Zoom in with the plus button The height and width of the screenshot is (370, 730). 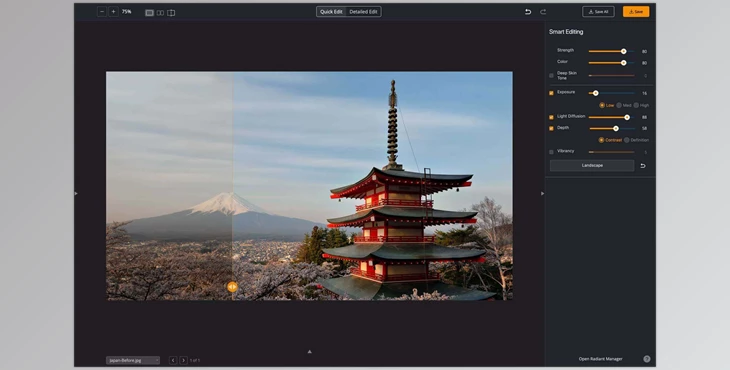tap(113, 12)
